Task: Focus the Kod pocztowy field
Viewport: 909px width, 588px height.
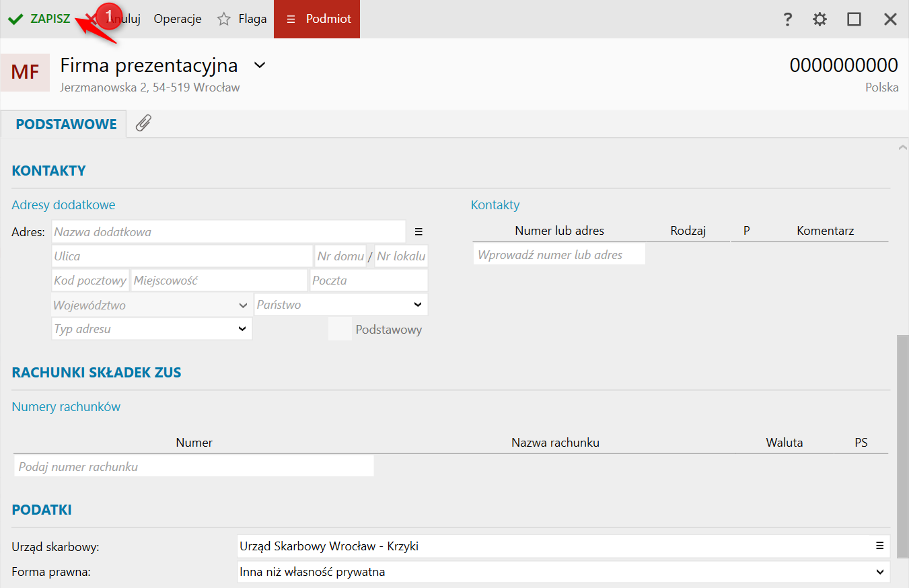Action: [90, 281]
